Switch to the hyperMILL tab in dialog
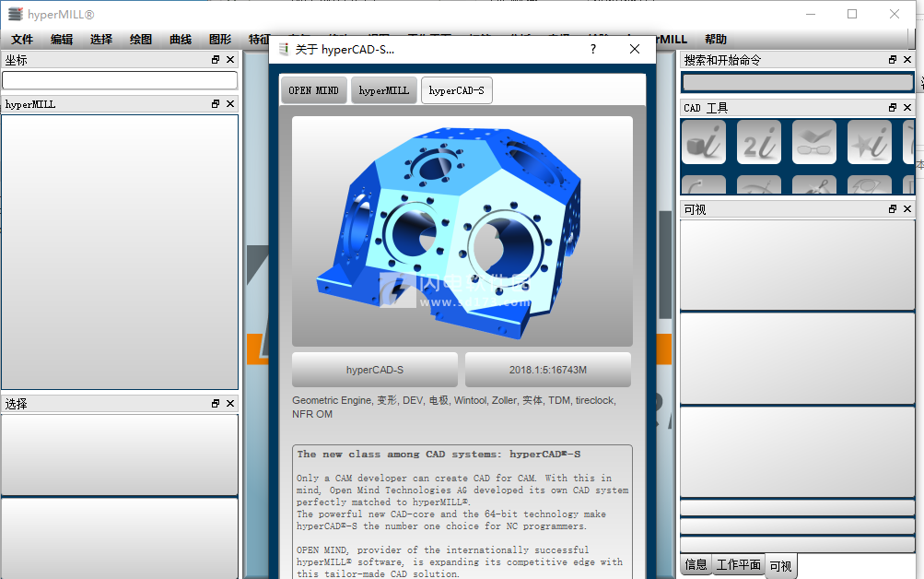The height and width of the screenshot is (579, 924). [383, 90]
